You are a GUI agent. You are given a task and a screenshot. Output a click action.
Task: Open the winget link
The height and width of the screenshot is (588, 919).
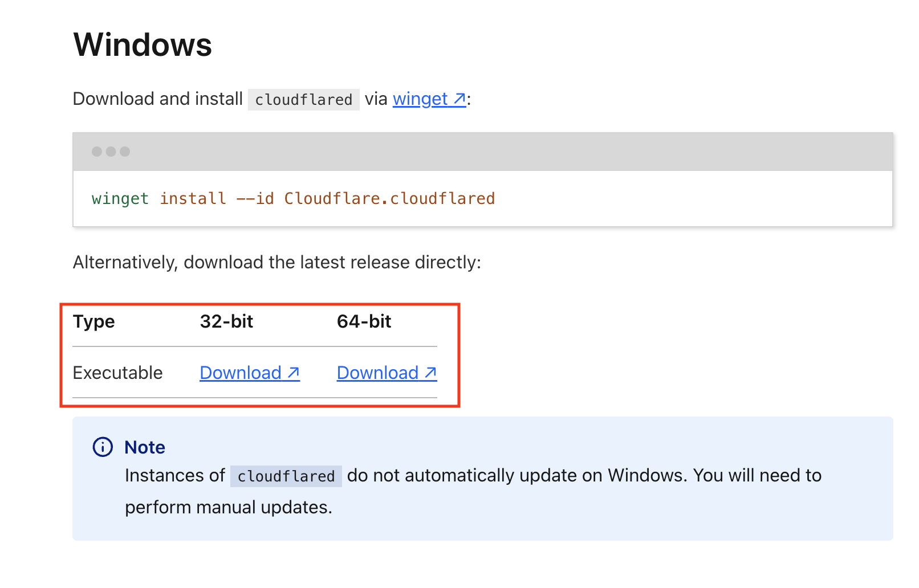tap(429, 99)
